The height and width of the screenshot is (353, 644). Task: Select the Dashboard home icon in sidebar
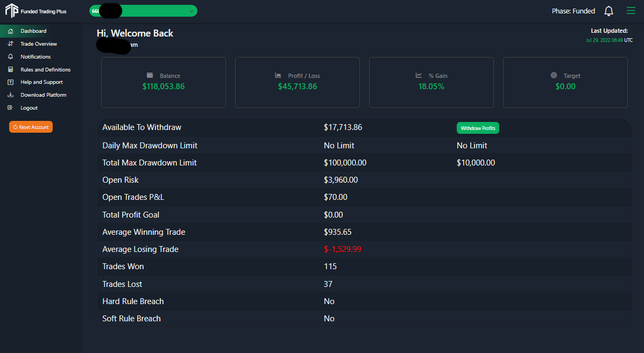(x=11, y=31)
